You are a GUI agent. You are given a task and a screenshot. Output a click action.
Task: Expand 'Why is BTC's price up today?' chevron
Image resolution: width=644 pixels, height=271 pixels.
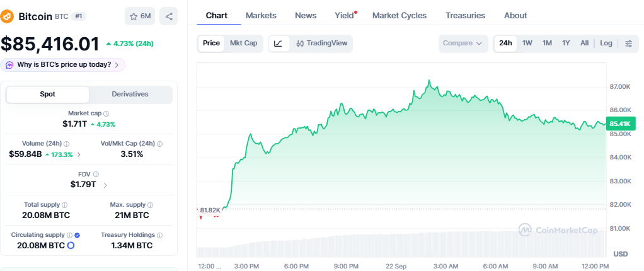coord(117,65)
